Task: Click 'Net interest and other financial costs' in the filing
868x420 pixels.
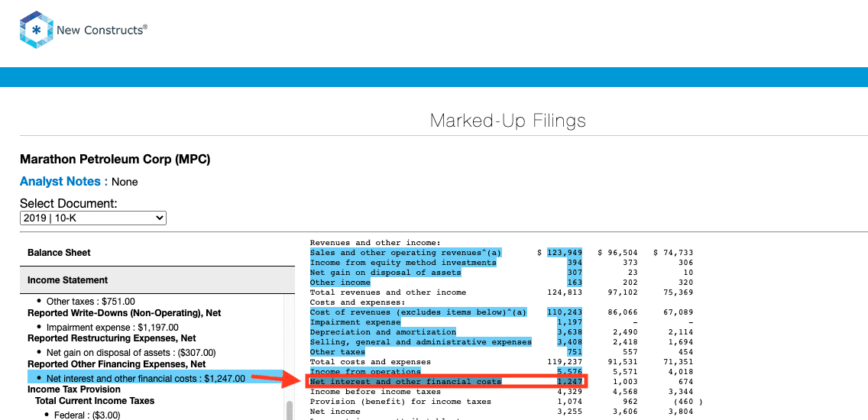Action: (405, 382)
